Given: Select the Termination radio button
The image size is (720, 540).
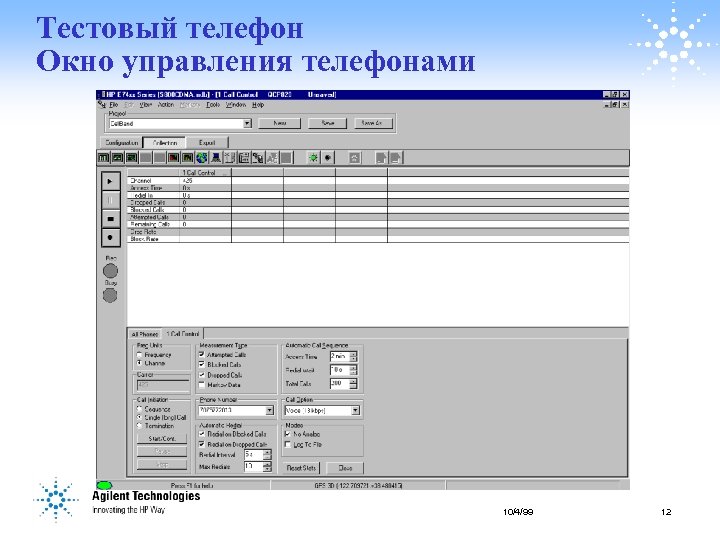Looking at the screenshot, I should point(139,426).
